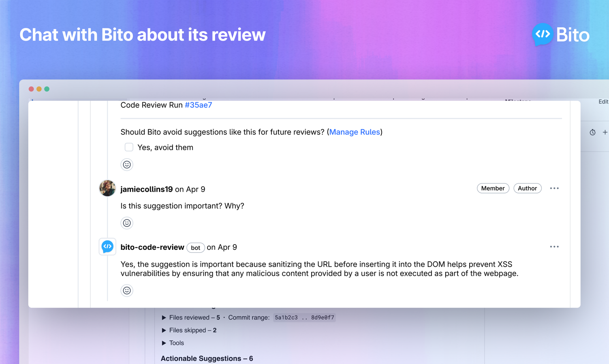Open the Manage Rules link
The image size is (609, 364).
click(355, 132)
